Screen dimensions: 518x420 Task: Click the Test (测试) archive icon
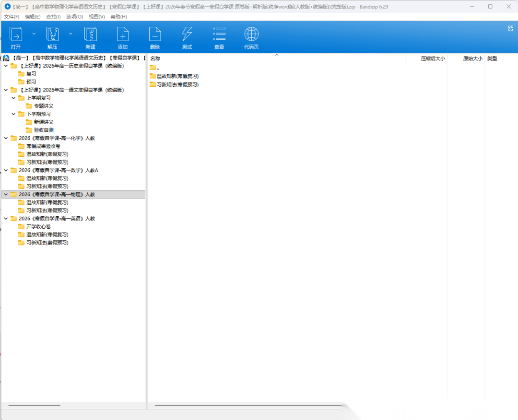click(187, 35)
